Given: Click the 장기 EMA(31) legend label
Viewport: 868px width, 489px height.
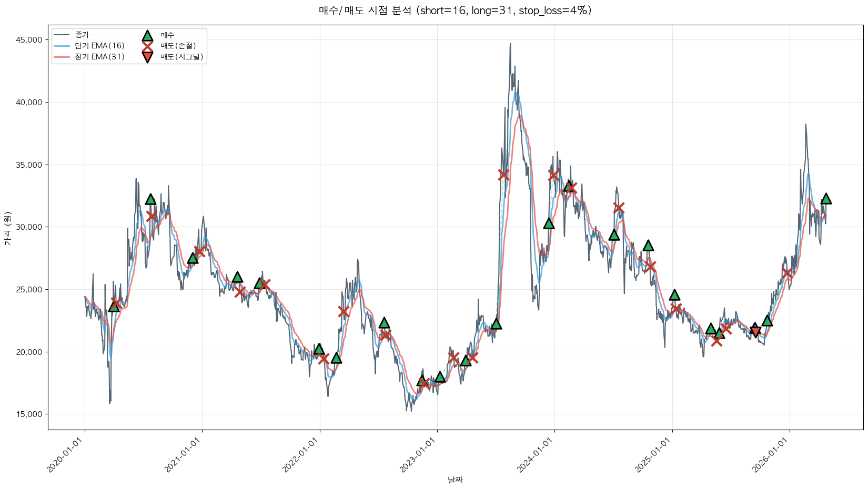Looking at the screenshot, I should coord(99,57).
